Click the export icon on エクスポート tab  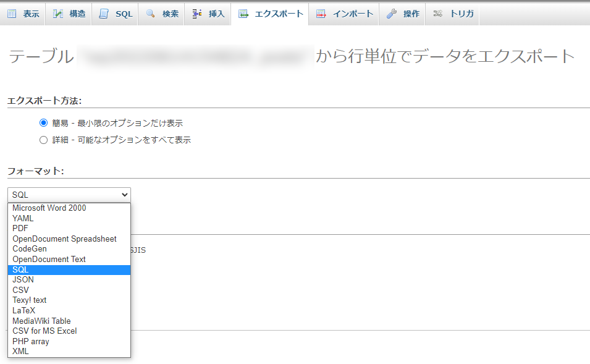tap(243, 14)
